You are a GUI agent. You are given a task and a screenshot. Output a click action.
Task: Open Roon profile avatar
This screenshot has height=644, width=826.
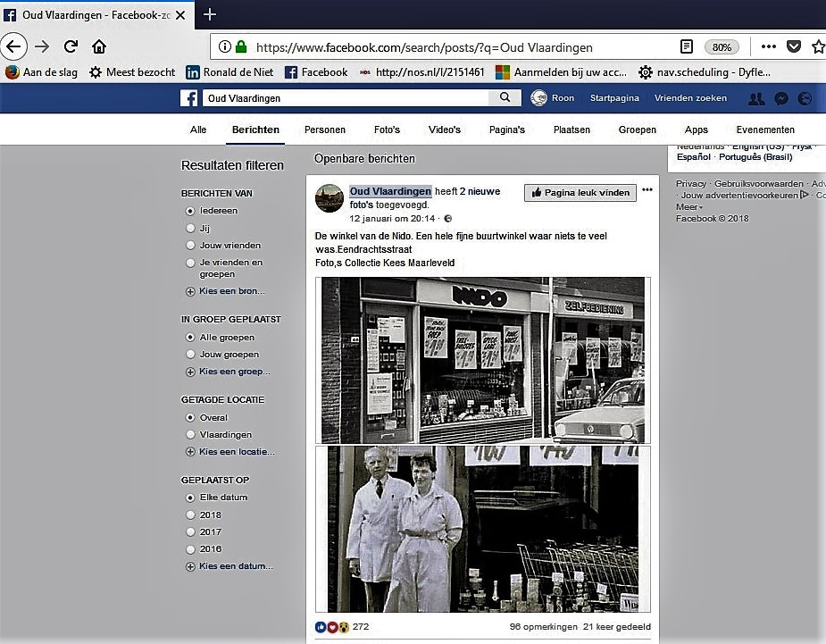538,98
